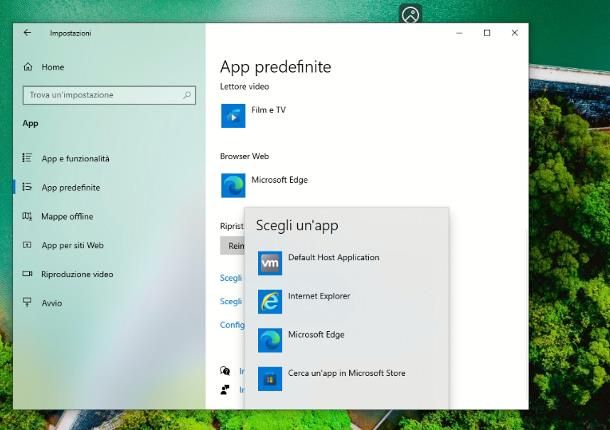610x430 pixels.
Task: Click the feedback person icon
Action: click(x=225, y=389)
